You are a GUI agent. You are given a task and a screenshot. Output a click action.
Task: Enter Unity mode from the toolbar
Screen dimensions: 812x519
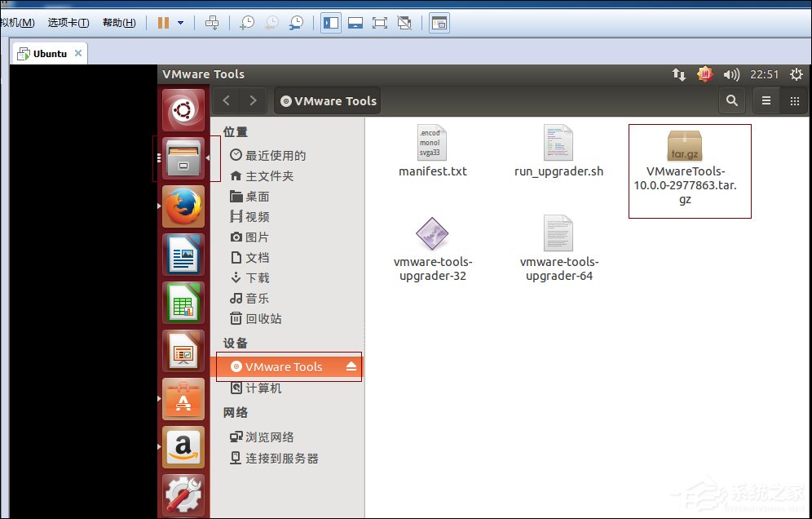(x=404, y=23)
